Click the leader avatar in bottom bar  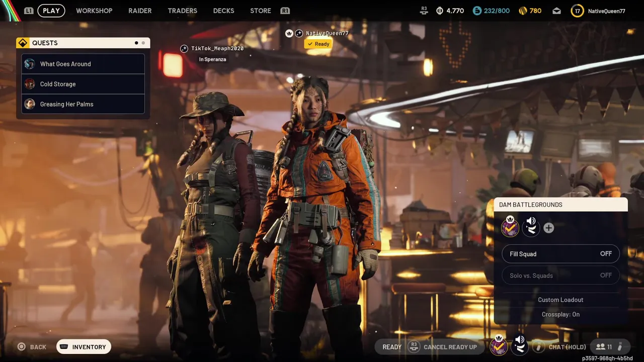(499, 346)
